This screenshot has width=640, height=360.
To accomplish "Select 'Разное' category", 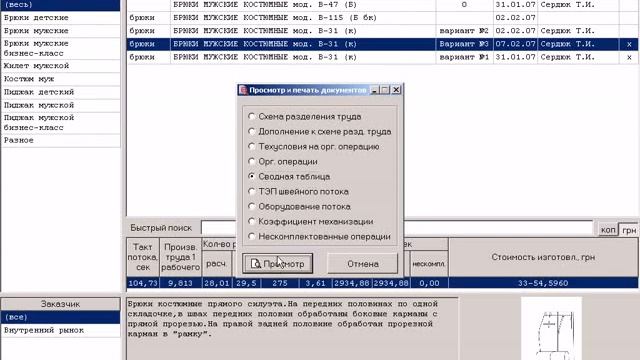I will coord(60,140).
